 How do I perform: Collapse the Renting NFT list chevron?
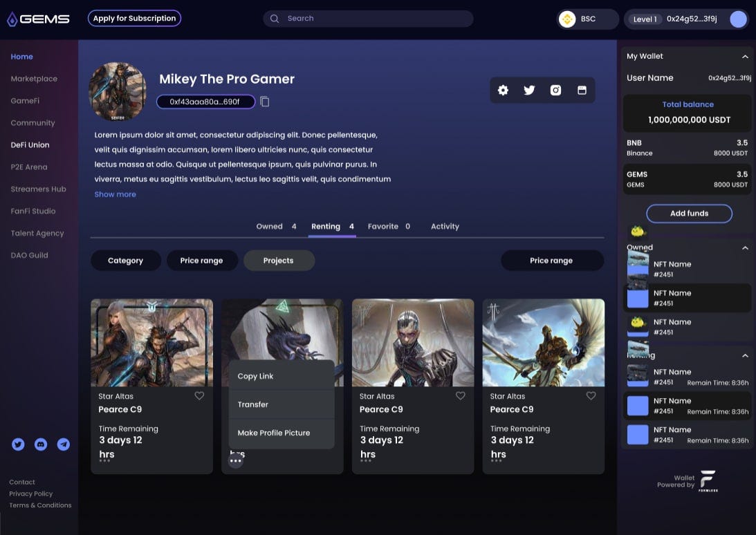click(x=745, y=356)
